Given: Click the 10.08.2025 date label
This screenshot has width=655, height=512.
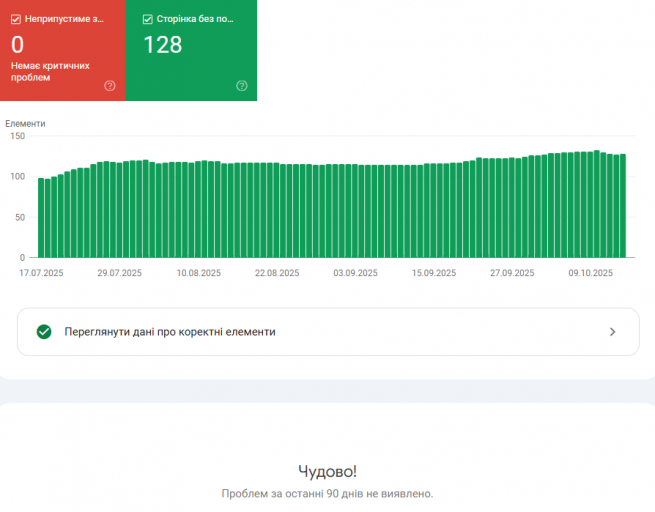Looking at the screenshot, I should click(198, 273).
